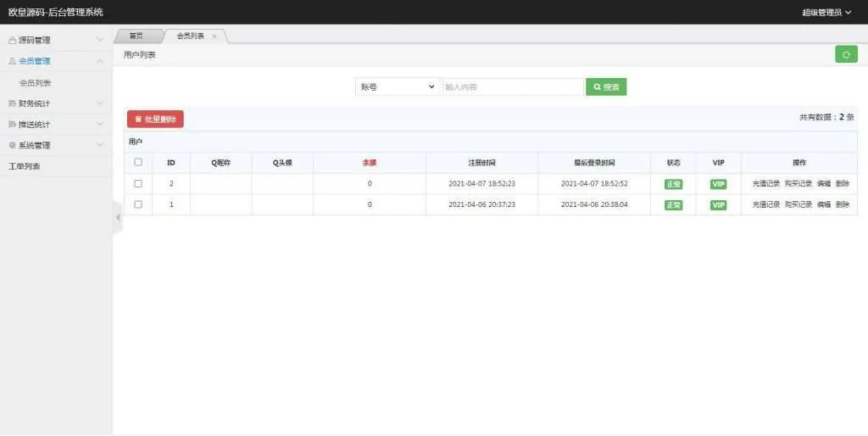Click the 会员管理 user icon in sidebar
The height and width of the screenshot is (436, 868).
coord(12,61)
